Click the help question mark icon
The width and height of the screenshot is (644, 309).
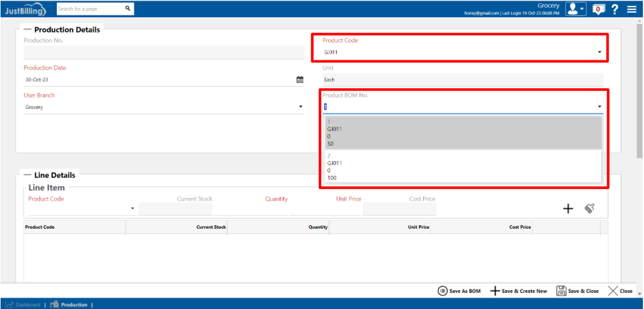click(615, 9)
